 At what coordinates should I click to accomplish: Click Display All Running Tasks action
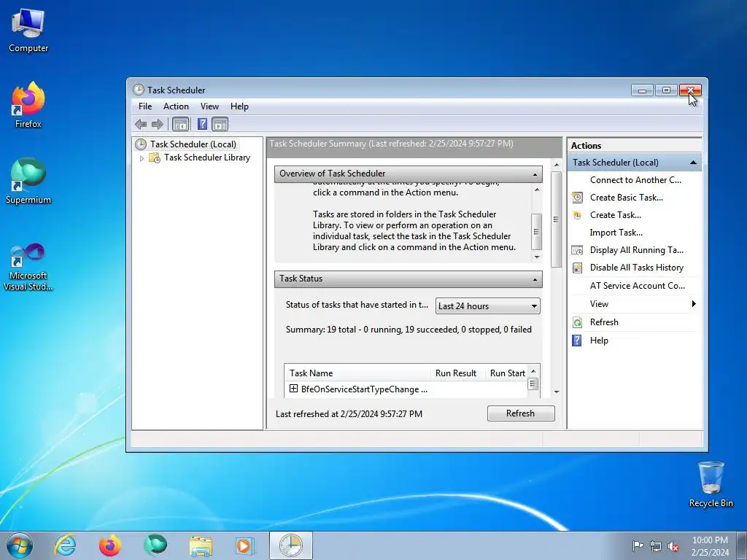636,250
